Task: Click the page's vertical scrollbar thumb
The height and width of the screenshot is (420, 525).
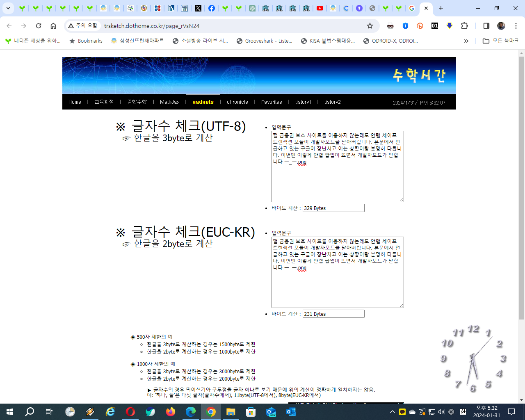Action: pyautogui.click(x=521, y=188)
